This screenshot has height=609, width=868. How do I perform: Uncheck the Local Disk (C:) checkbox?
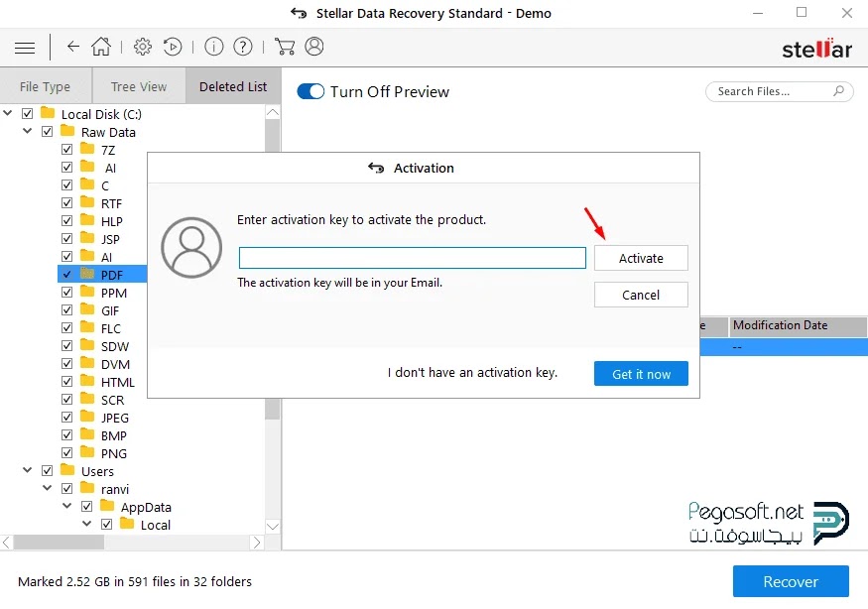[x=27, y=113]
